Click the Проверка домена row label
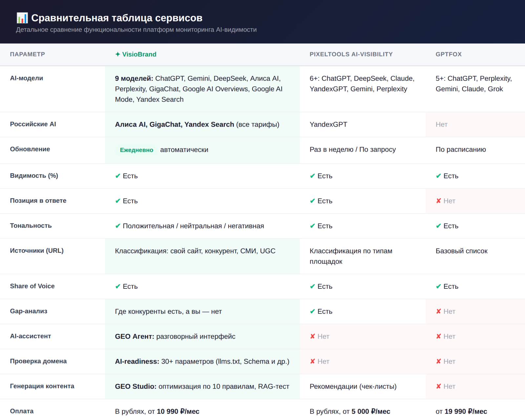 click(38, 361)
